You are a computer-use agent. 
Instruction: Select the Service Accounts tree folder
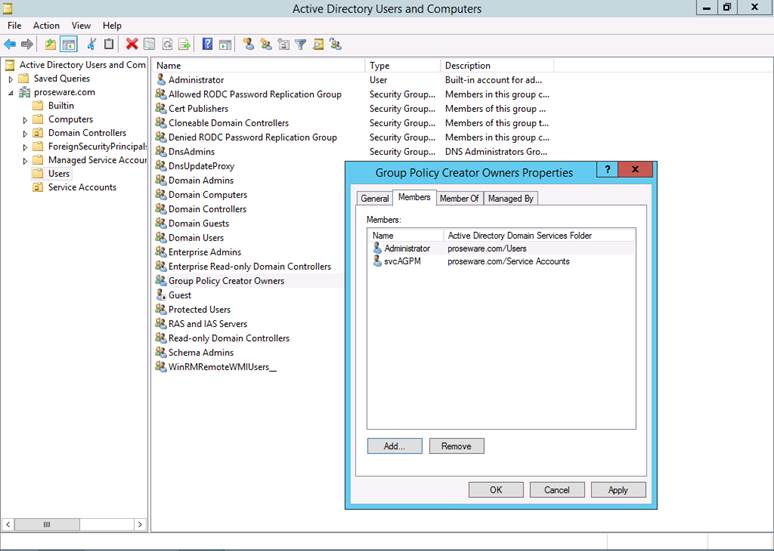81,188
